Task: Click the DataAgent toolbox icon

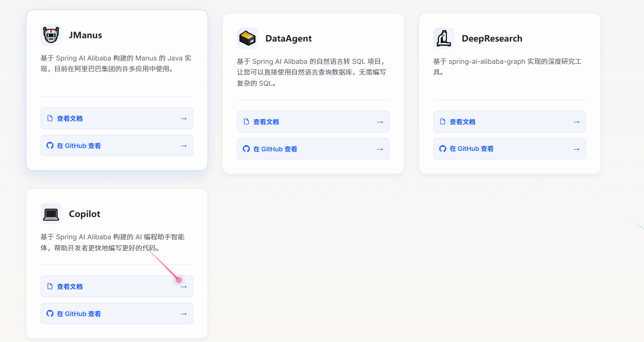Action: point(248,38)
